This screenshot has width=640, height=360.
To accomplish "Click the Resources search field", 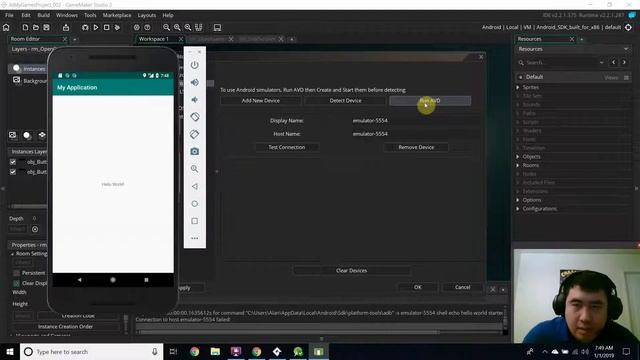I will [561, 62].
